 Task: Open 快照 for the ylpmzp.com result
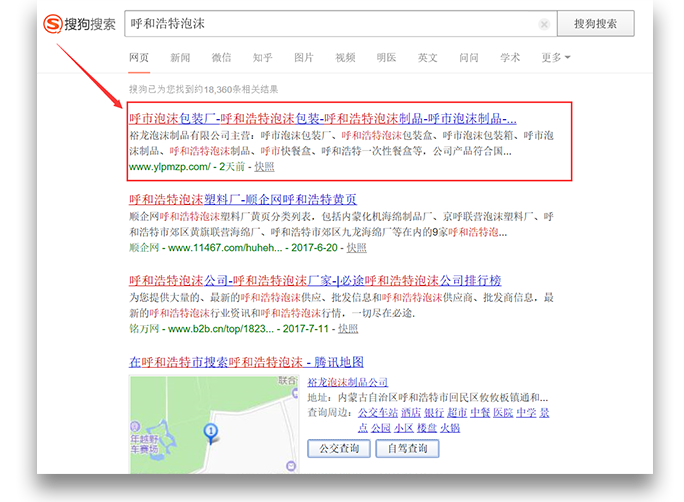264,166
